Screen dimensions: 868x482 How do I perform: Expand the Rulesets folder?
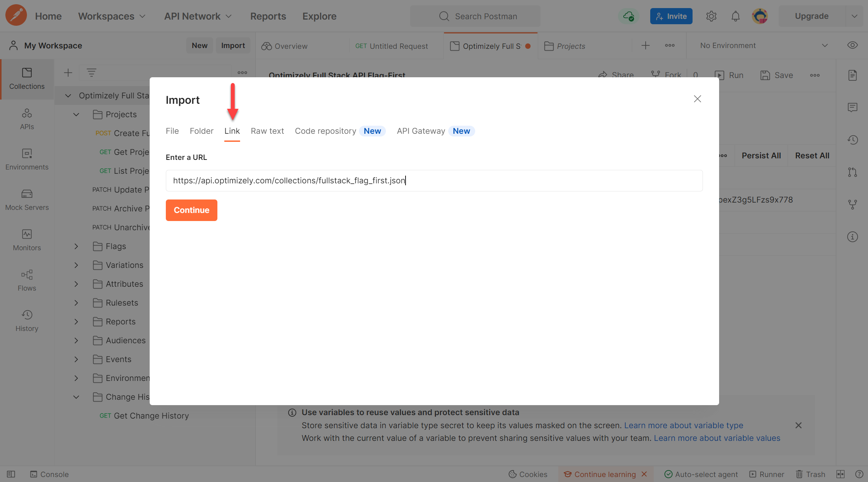click(76, 302)
